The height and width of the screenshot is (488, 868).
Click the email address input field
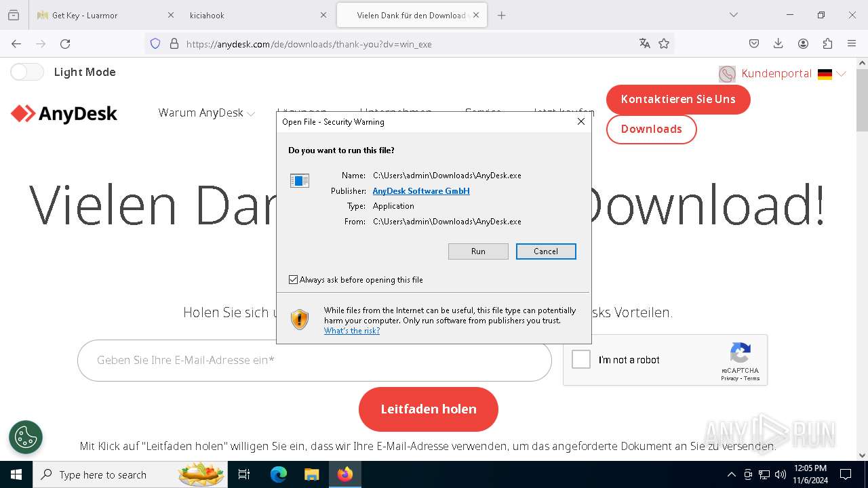(315, 361)
